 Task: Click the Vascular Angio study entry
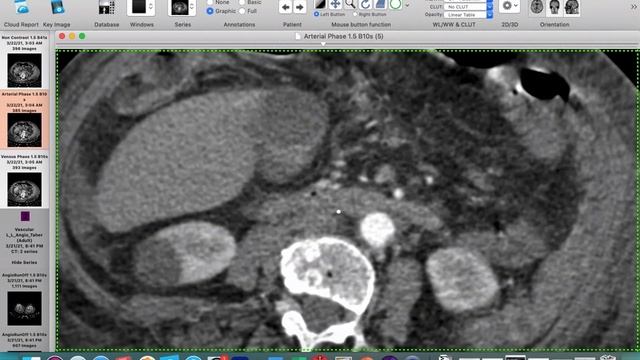tap(24, 240)
